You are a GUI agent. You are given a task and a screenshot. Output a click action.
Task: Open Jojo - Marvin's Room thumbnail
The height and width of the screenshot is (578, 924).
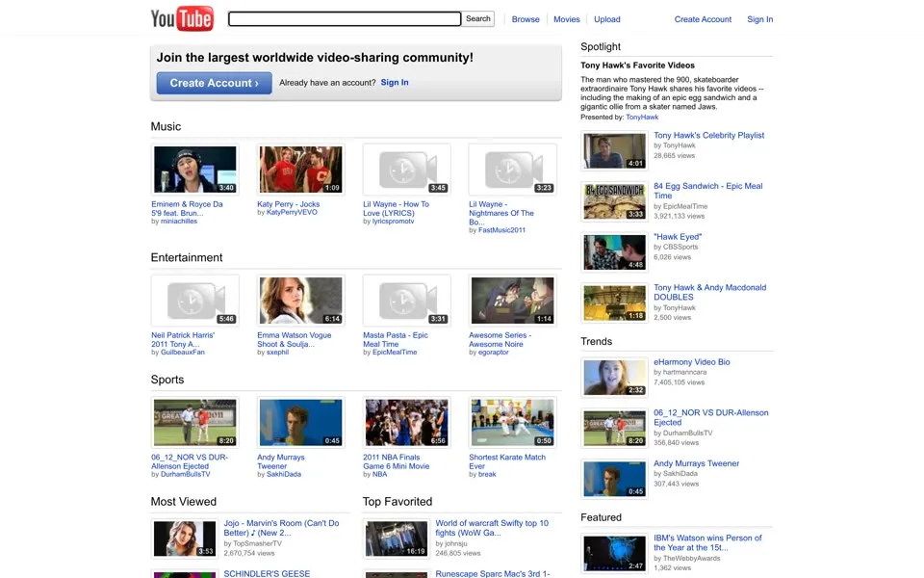185,539
